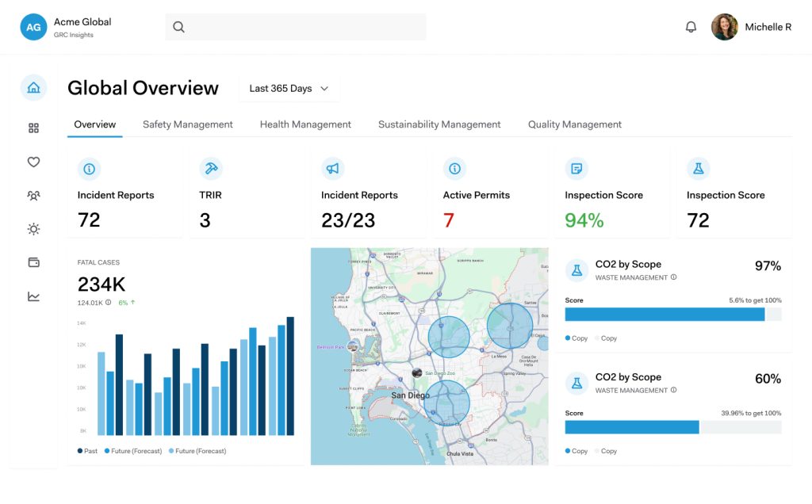The width and height of the screenshot is (812, 504).
Task: Select the TRIR hammer icon
Action: [x=211, y=169]
